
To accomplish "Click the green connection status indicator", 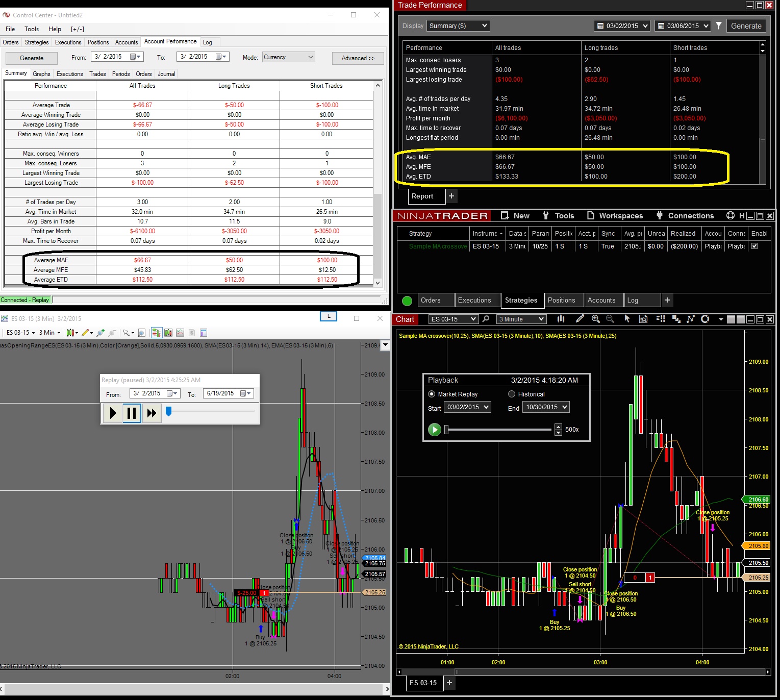I will point(407,301).
